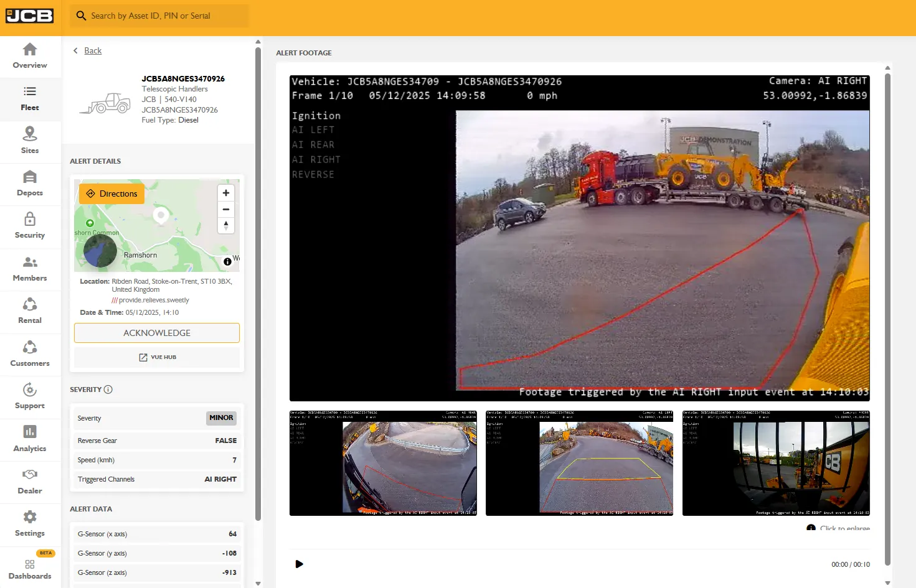Click the Customers sidebar icon
This screenshot has width=916, height=588.
pyautogui.click(x=30, y=347)
